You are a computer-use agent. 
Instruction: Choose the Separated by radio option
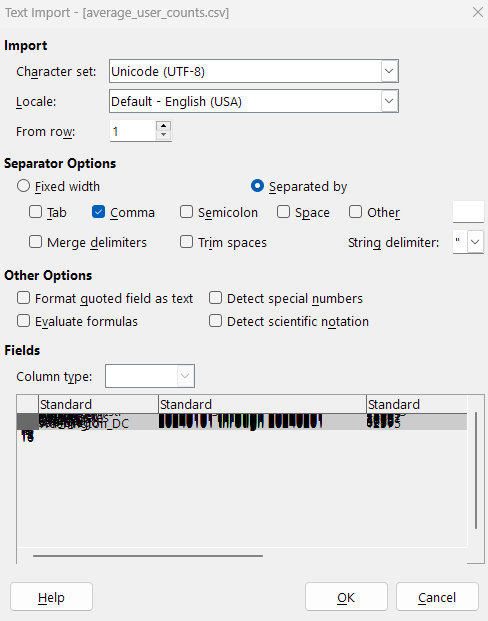click(257, 186)
